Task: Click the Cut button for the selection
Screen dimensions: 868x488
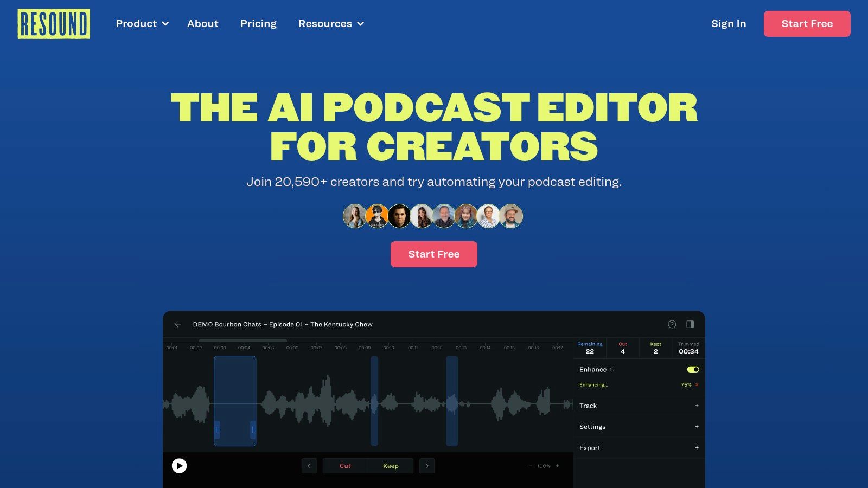Action: 345,466
